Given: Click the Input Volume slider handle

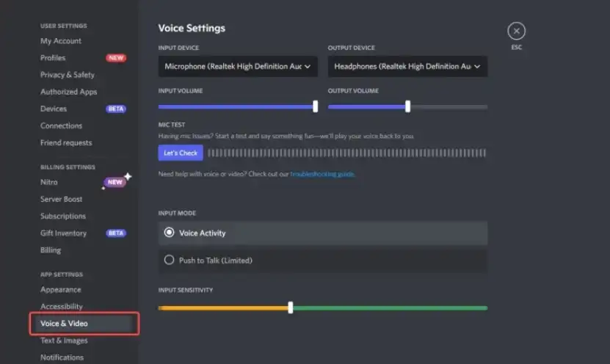Looking at the screenshot, I should [315, 106].
